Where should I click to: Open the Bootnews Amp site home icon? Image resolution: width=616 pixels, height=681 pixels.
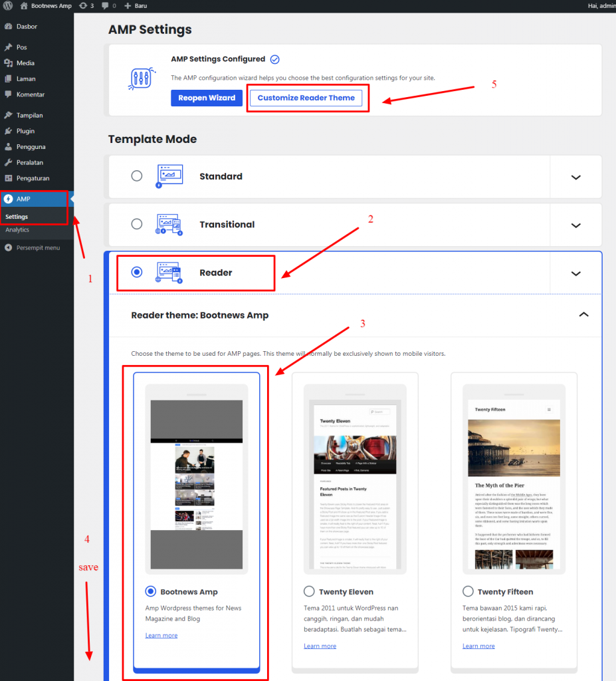(x=24, y=5)
